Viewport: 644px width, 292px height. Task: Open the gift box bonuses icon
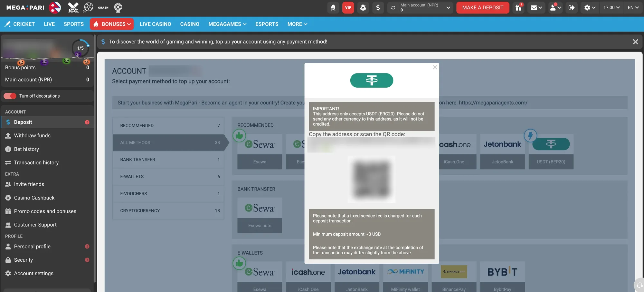point(518,8)
